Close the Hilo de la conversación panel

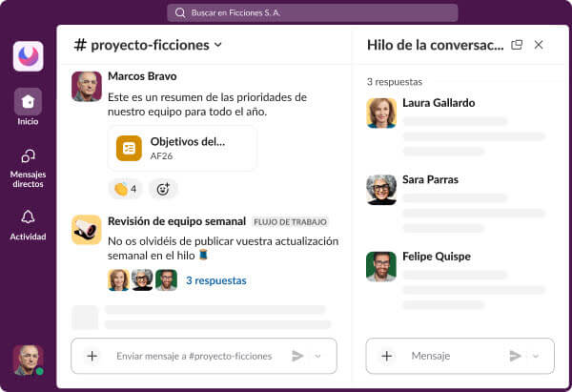click(539, 45)
